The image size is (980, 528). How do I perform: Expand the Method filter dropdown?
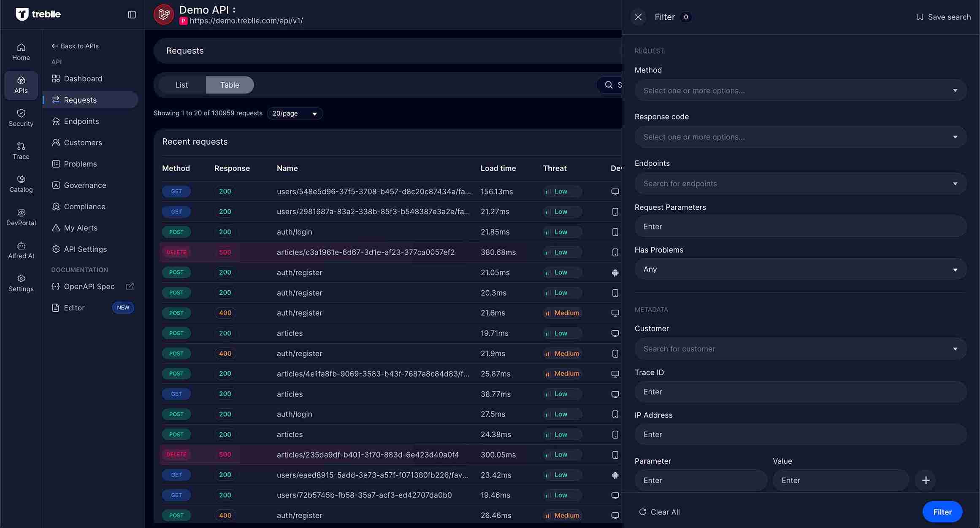tap(800, 91)
